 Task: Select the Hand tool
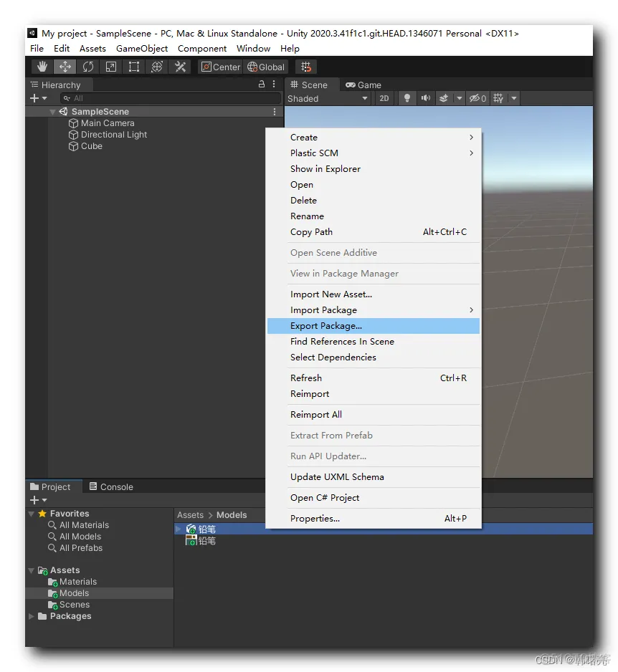click(42, 67)
